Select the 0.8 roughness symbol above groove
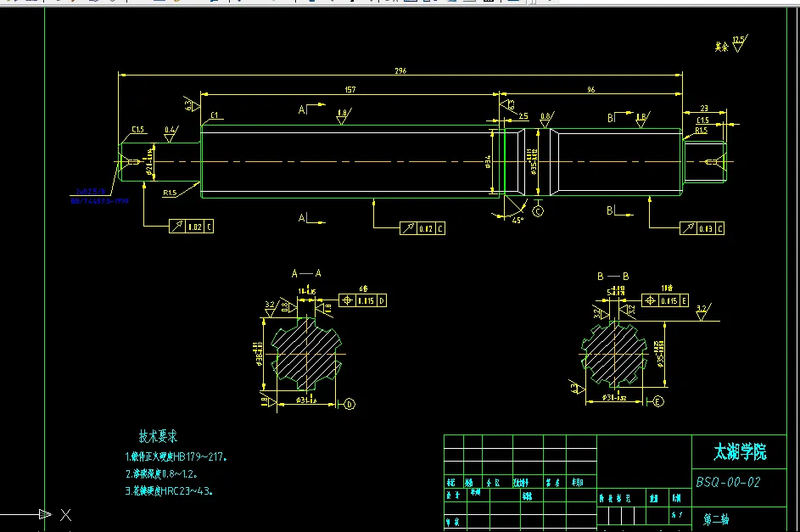The height and width of the screenshot is (532, 800). [546, 120]
